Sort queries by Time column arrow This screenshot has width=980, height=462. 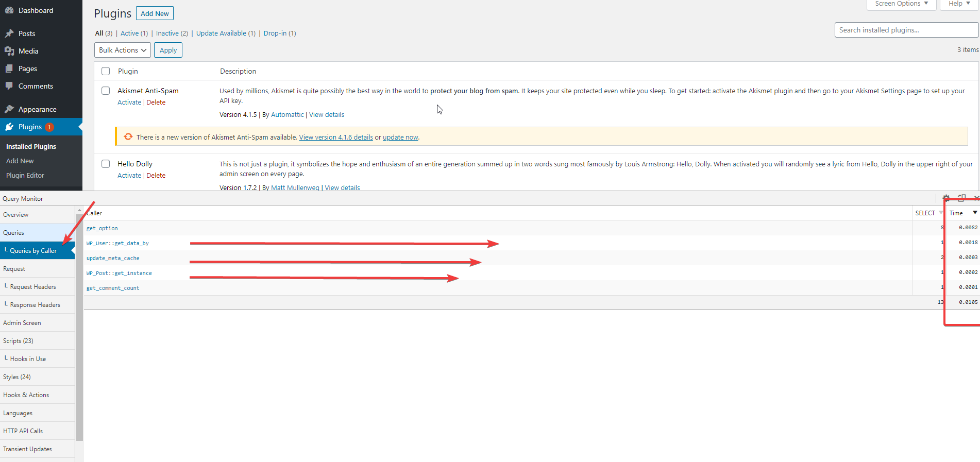(x=975, y=213)
